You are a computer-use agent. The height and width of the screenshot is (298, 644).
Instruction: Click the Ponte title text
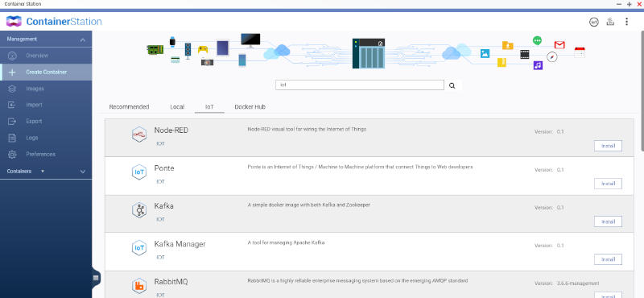pyautogui.click(x=164, y=168)
